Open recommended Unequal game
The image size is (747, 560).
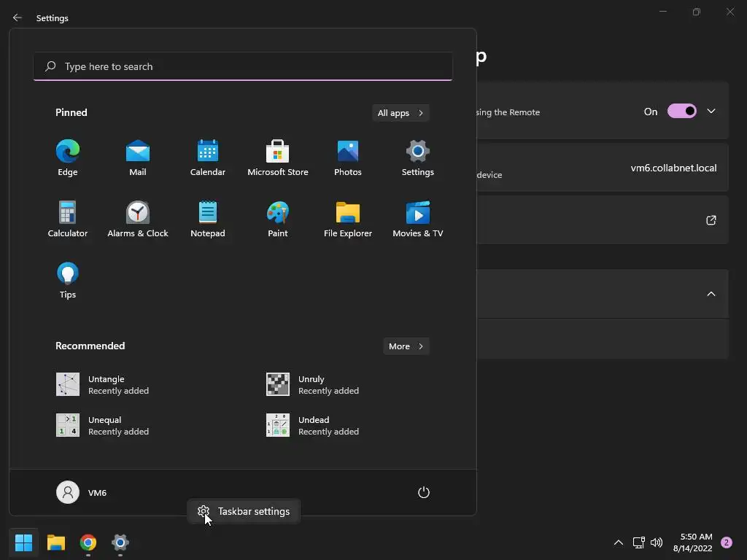click(102, 425)
